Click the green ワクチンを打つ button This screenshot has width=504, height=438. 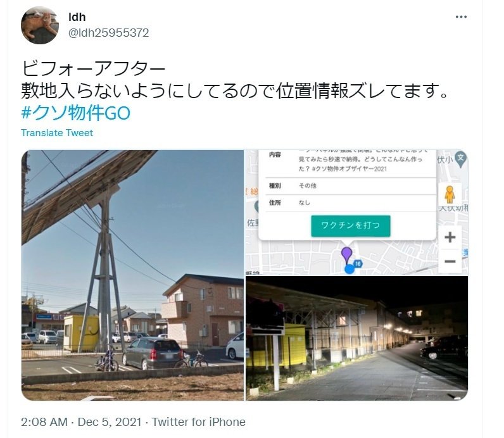(351, 226)
